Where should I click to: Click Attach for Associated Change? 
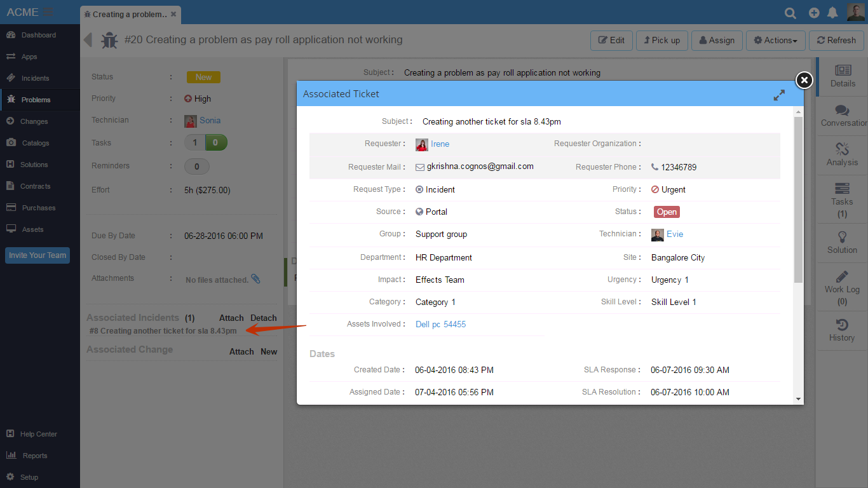(x=241, y=352)
